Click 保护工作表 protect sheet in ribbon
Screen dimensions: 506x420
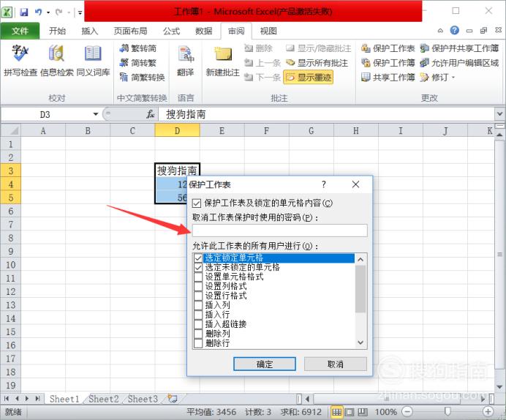pos(388,48)
